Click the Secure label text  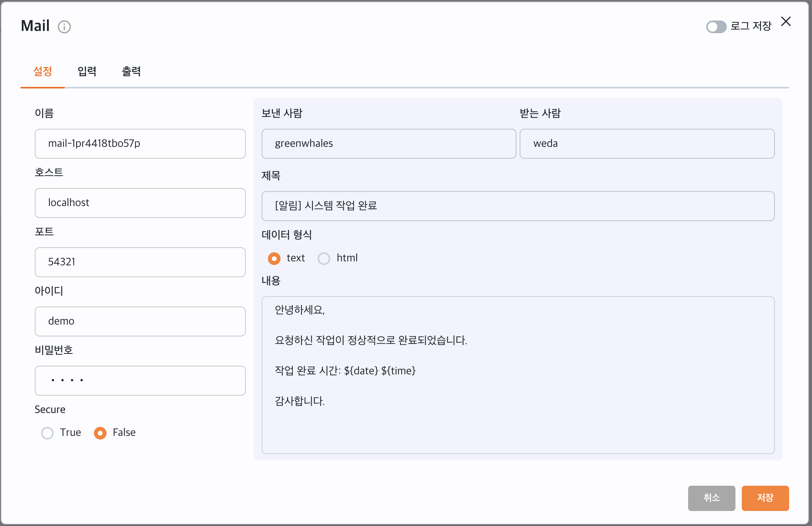(50, 410)
